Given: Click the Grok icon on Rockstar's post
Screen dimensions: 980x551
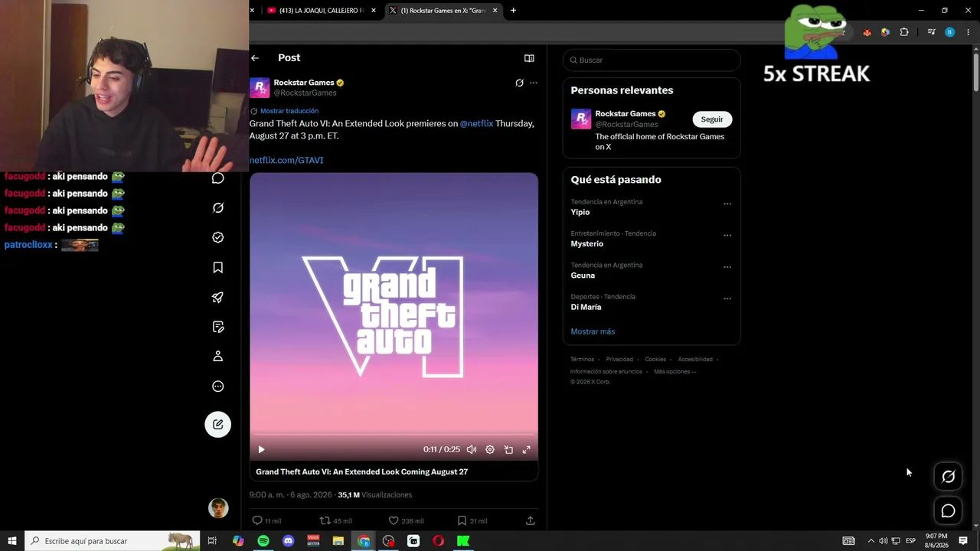Looking at the screenshot, I should tap(519, 83).
